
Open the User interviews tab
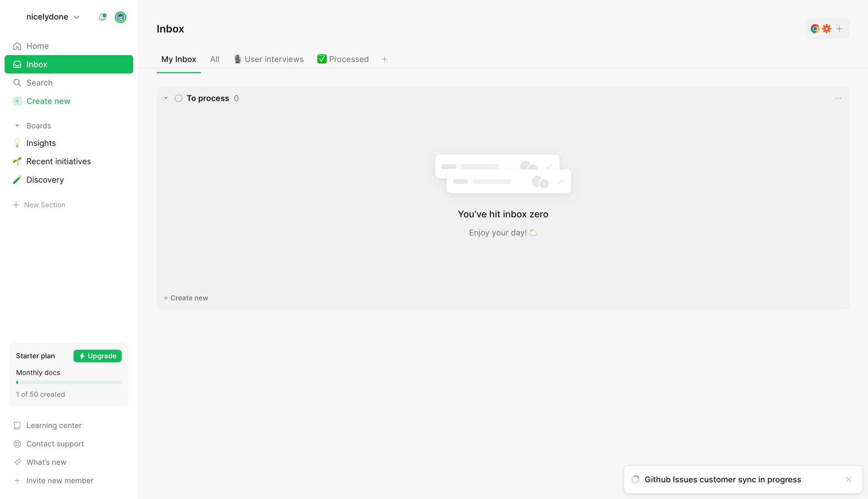269,59
